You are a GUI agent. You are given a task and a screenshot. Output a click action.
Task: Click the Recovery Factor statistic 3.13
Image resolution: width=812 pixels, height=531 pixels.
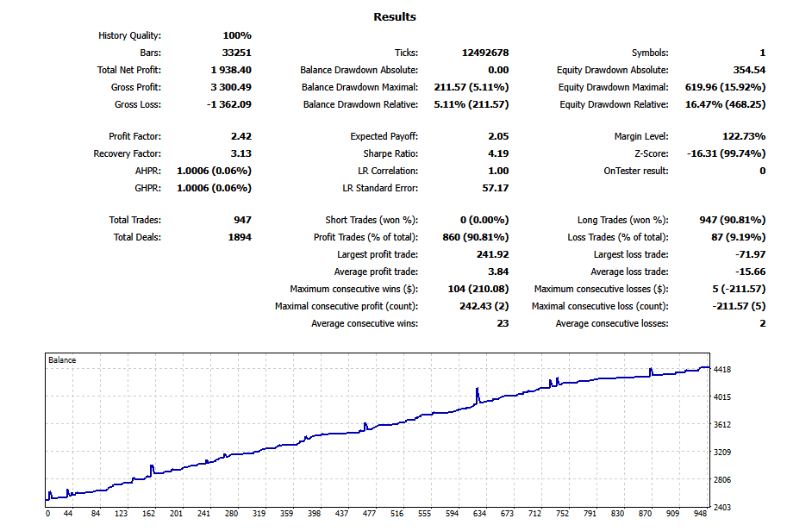pos(242,153)
